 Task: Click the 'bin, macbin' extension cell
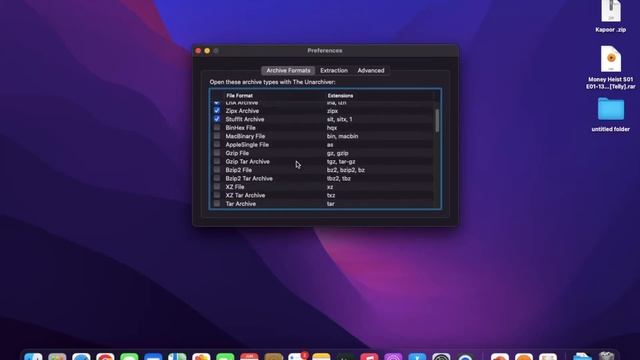pyautogui.click(x=342, y=136)
